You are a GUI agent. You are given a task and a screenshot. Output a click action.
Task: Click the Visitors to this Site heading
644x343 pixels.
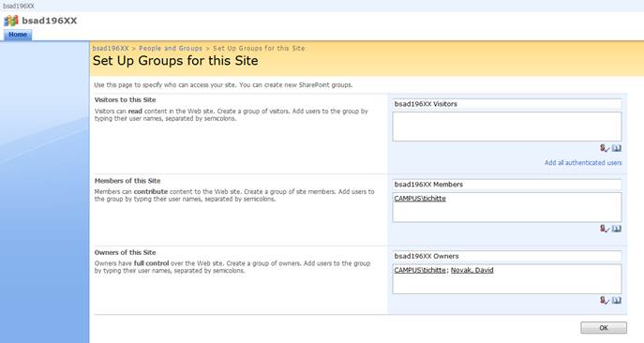click(x=126, y=100)
